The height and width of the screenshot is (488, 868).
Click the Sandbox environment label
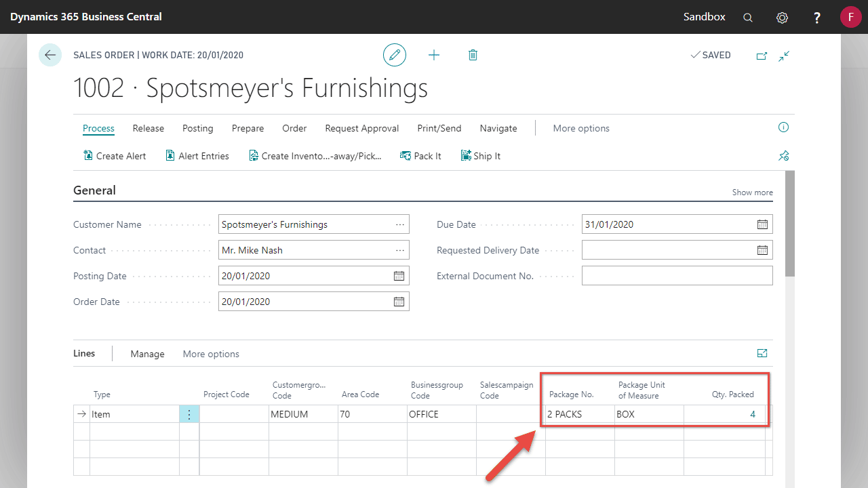(x=705, y=17)
